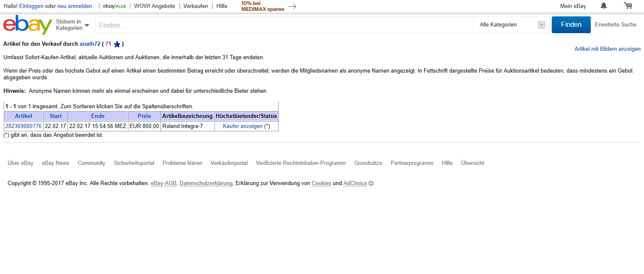Open the shopping cart
The height and width of the screenshot is (274, 644).
coord(628,6)
